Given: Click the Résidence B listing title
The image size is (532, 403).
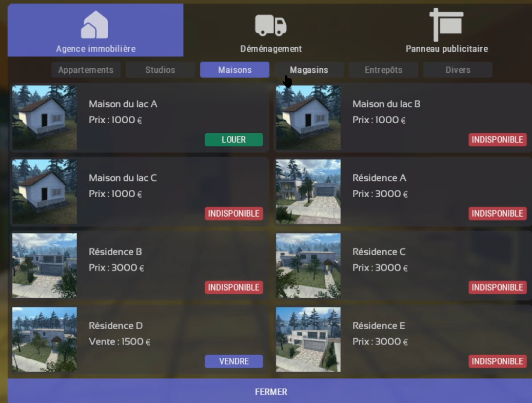Looking at the screenshot, I should [115, 252].
